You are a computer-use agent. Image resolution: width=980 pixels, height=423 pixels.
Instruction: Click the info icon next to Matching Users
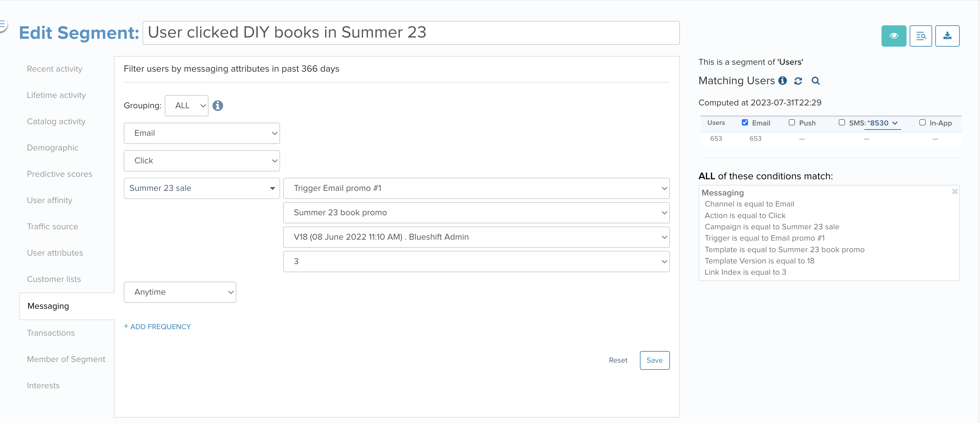click(782, 81)
